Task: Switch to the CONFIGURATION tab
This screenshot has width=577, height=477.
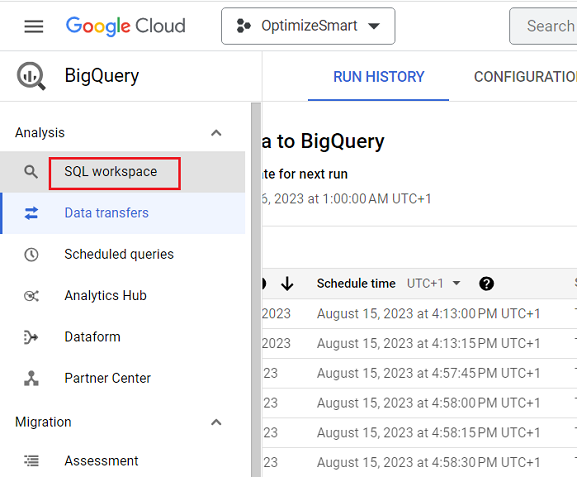Action: [x=525, y=77]
